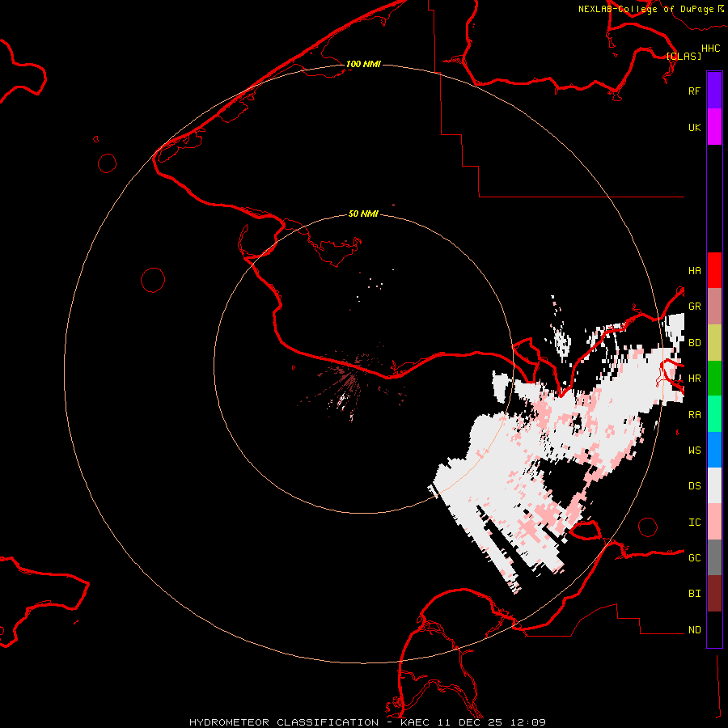The height and width of the screenshot is (728, 728).
Task: Click the HYDROMETEOR CLASSIFICATION title caption
Action: point(284,722)
